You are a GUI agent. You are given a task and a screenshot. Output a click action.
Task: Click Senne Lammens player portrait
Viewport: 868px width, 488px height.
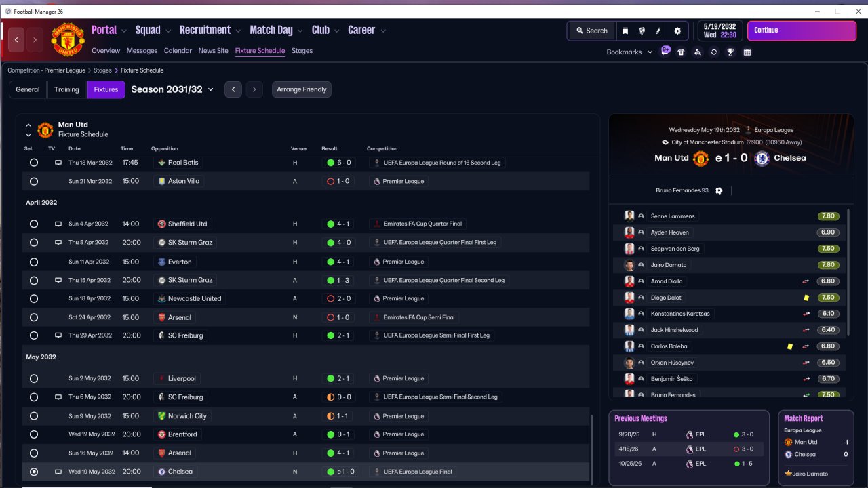629,216
